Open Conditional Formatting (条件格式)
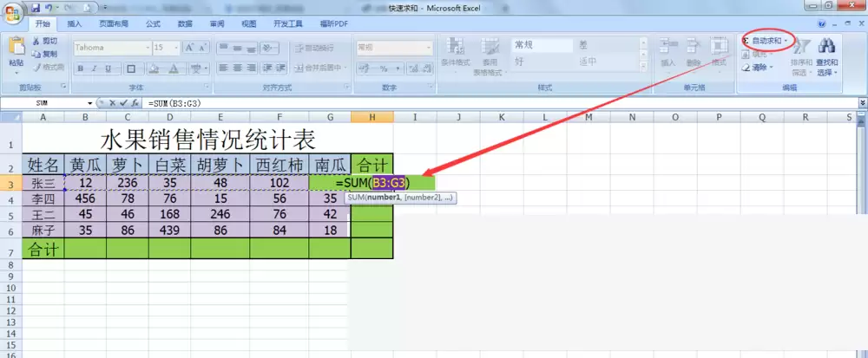The width and height of the screenshot is (868, 358). pos(456,55)
